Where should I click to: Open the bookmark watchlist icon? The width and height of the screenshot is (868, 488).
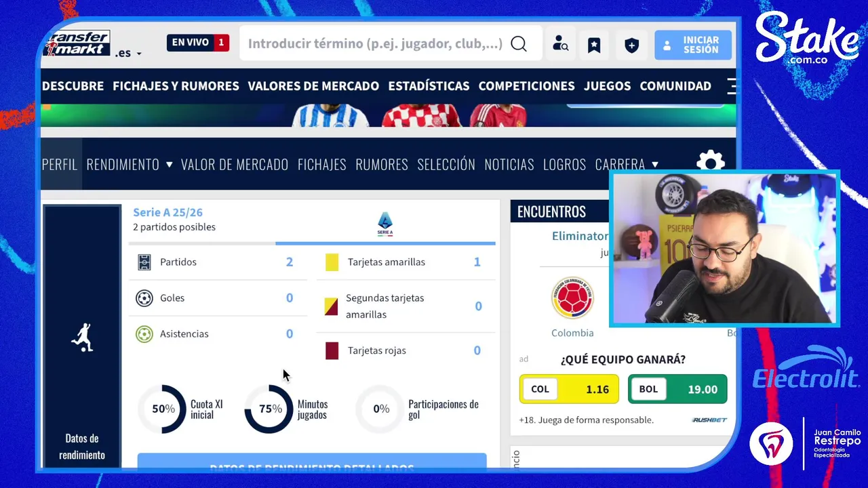pos(594,45)
